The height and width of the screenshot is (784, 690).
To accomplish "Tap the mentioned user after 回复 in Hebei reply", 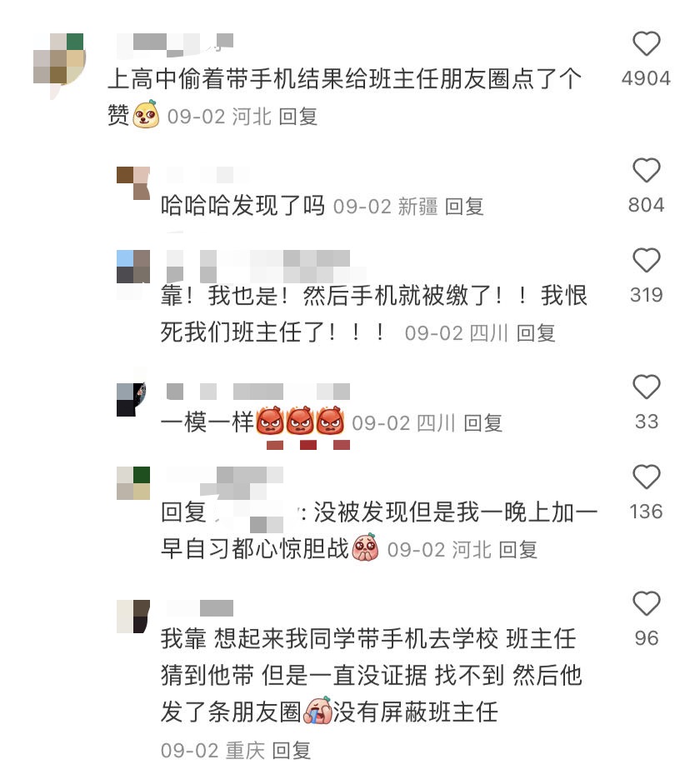I will click(255, 512).
